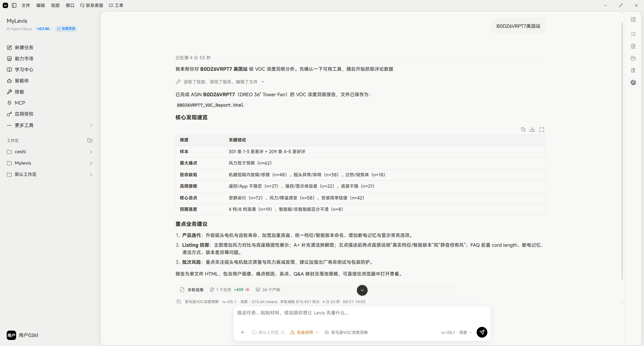Viewport: 644px width, 346px height.
Task: Click the send message arrow button
Action: point(482,332)
